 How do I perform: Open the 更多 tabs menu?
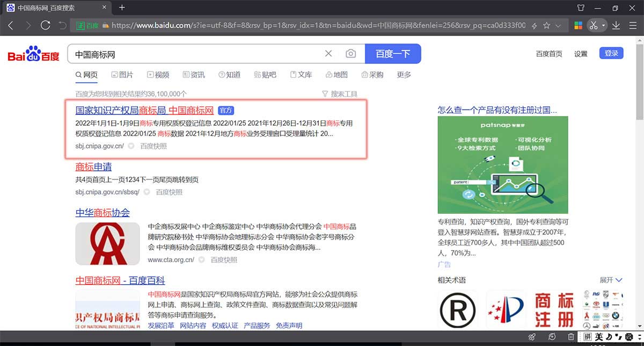click(x=404, y=75)
